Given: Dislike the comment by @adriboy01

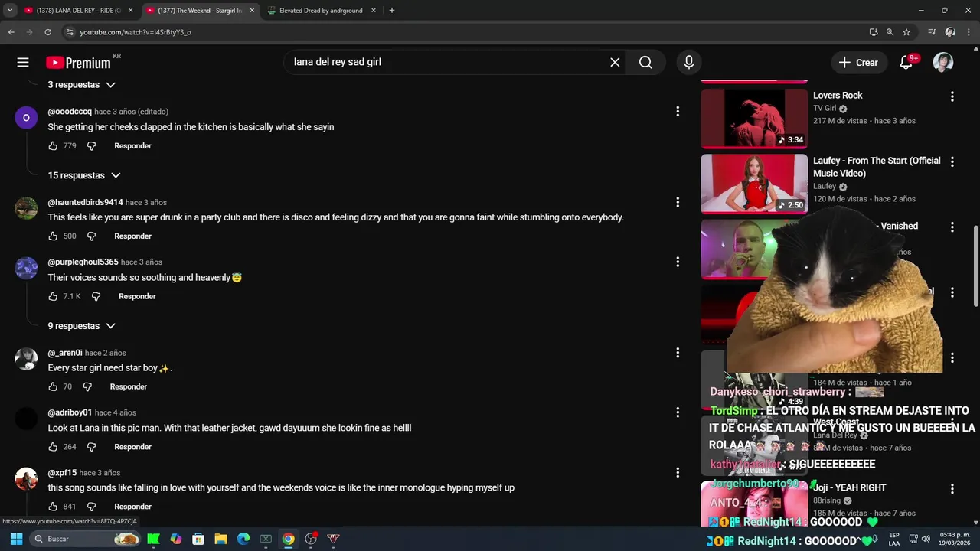Looking at the screenshot, I should pos(91,447).
